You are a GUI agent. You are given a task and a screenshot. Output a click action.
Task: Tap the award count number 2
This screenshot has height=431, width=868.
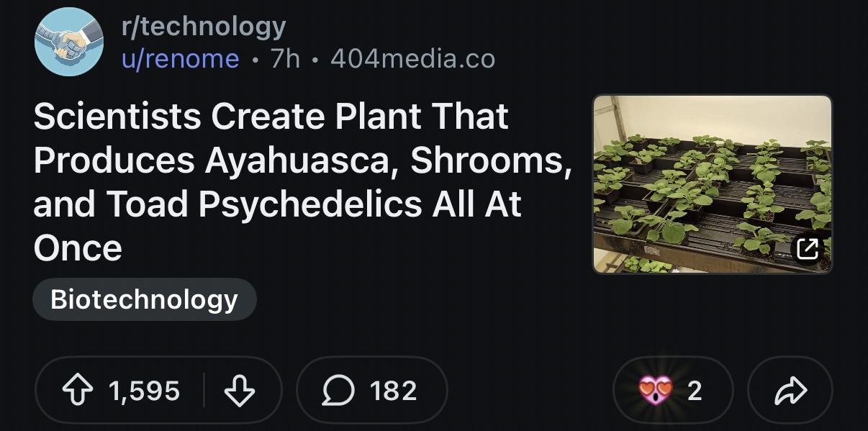695,391
